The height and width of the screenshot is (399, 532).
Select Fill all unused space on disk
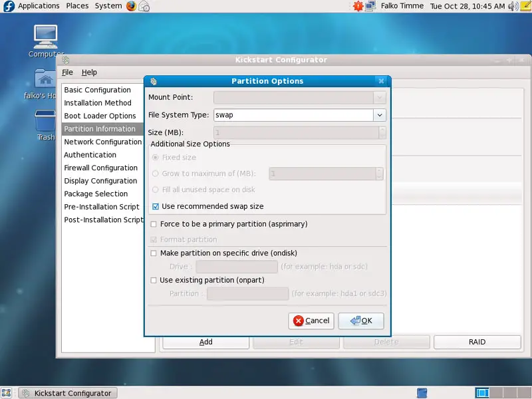point(156,190)
